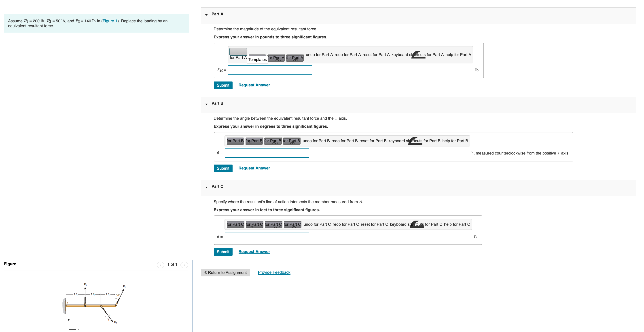Open help for Part C
This screenshot has height=332, width=644.
coord(457,224)
